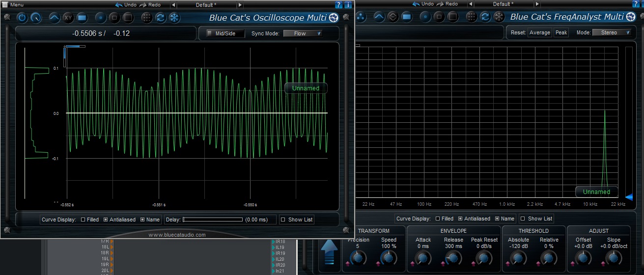This screenshot has height=275, width=644.
Task: Reset the Peak curve in FreqAnalyst
Action: click(561, 33)
